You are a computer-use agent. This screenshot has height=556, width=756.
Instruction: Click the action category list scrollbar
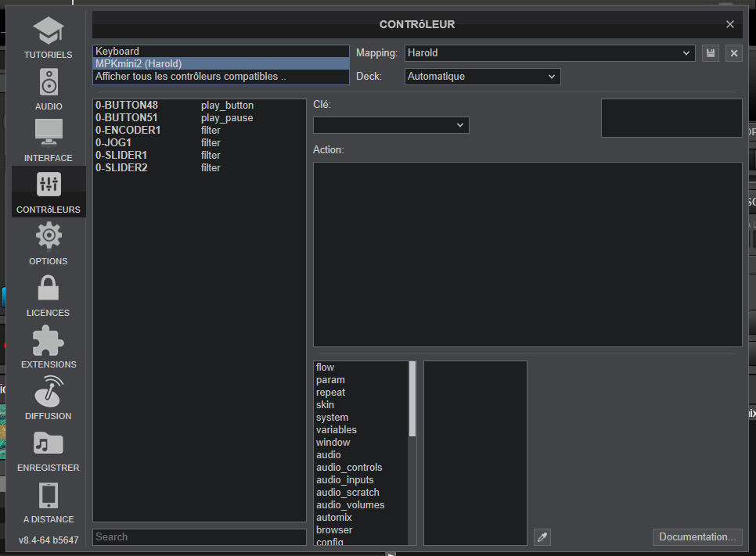point(412,399)
